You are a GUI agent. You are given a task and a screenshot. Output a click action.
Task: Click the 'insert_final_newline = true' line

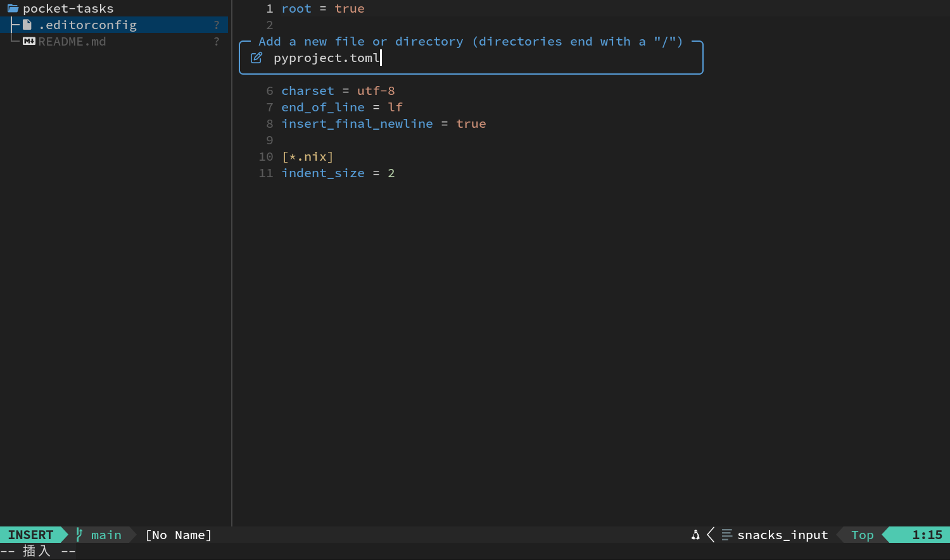(384, 123)
